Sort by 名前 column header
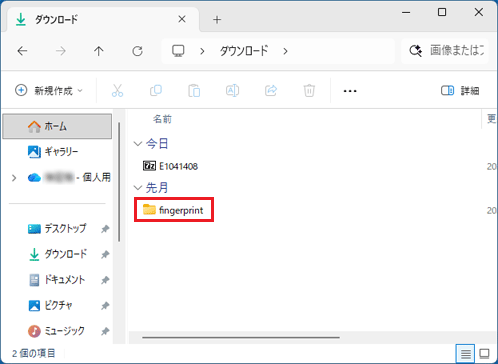 click(x=162, y=119)
